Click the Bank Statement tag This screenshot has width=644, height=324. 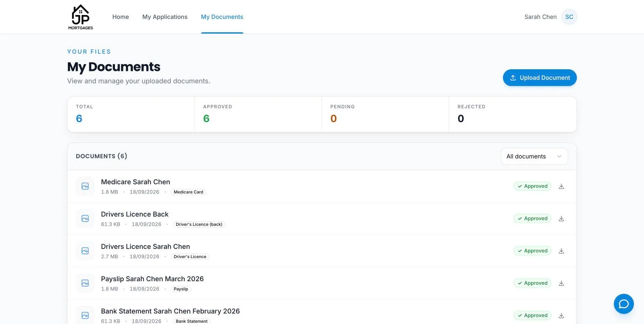(192, 321)
